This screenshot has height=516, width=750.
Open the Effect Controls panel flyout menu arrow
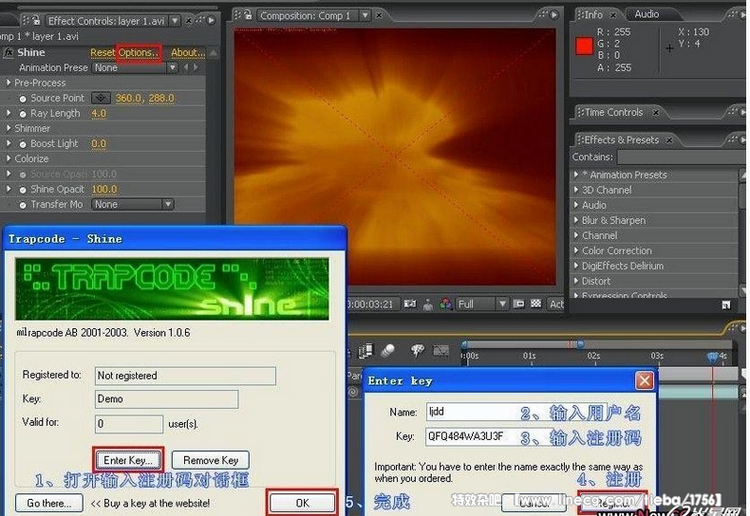point(211,21)
